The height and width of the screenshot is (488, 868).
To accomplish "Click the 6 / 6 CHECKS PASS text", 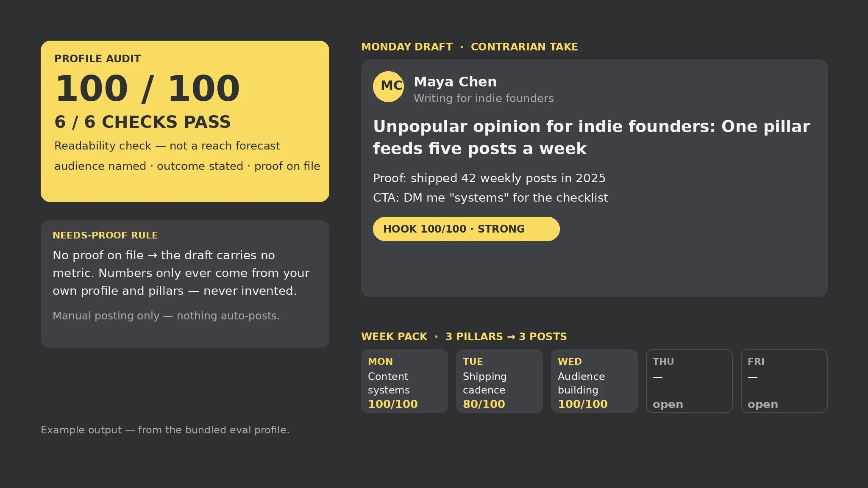I will click(x=142, y=122).
